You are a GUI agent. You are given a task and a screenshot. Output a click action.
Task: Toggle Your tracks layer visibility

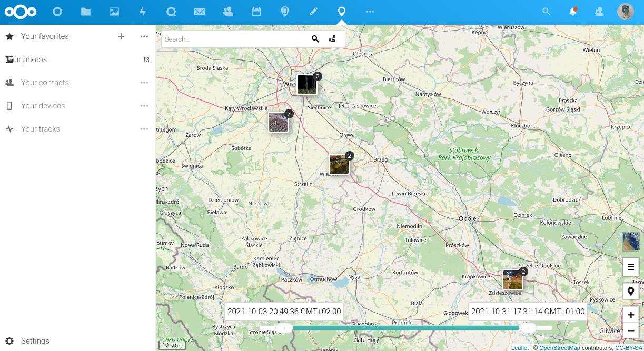click(x=40, y=129)
